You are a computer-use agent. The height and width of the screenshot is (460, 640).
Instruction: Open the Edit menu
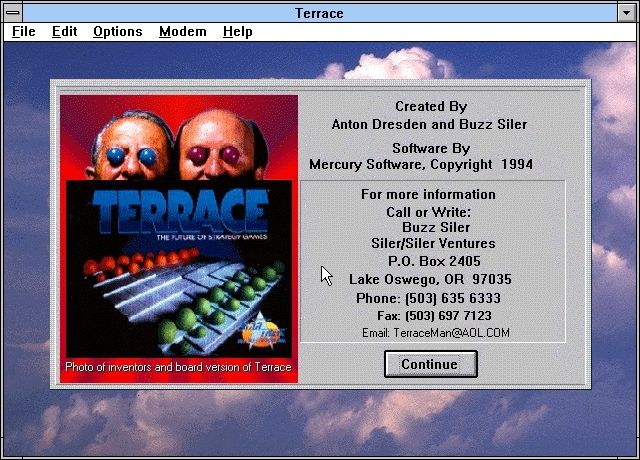(64, 31)
